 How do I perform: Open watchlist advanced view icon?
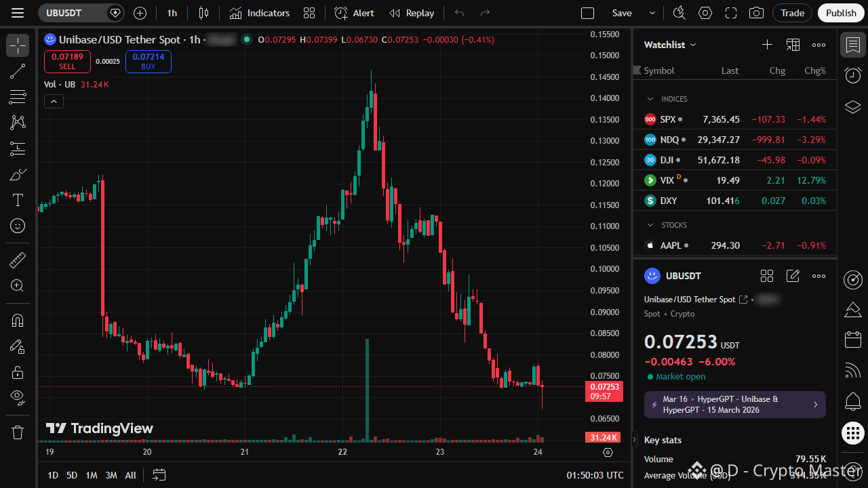(793, 45)
